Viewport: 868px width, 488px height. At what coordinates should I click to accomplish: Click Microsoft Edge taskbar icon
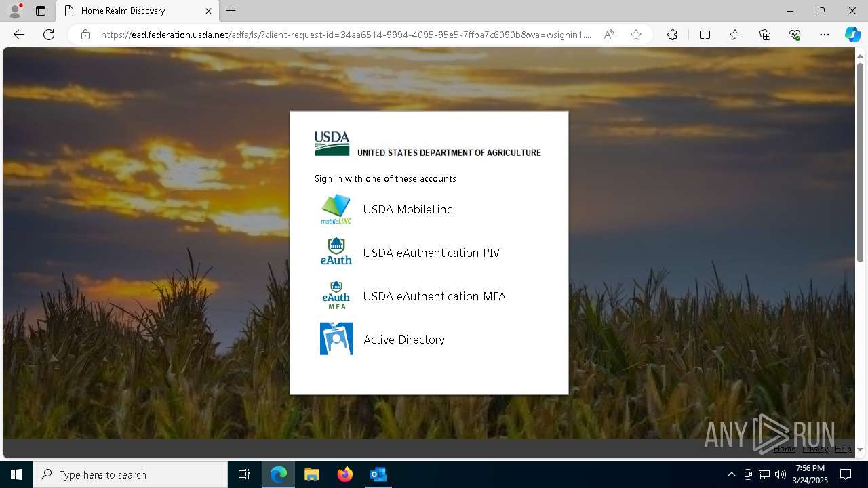click(x=279, y=474)
